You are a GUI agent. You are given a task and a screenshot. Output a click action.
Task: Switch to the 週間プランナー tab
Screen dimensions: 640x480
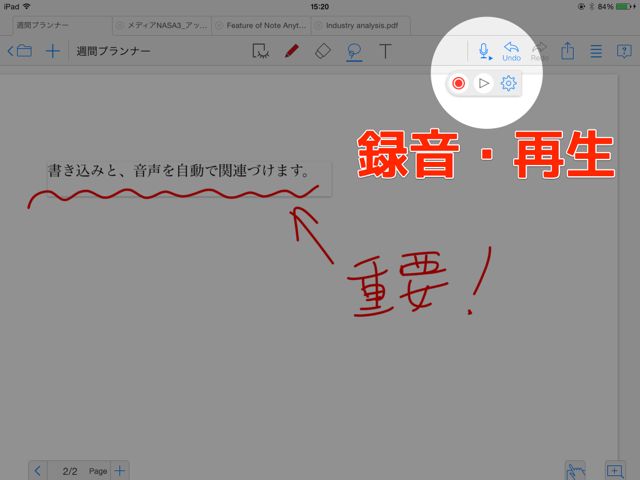[x=62, y=25]
